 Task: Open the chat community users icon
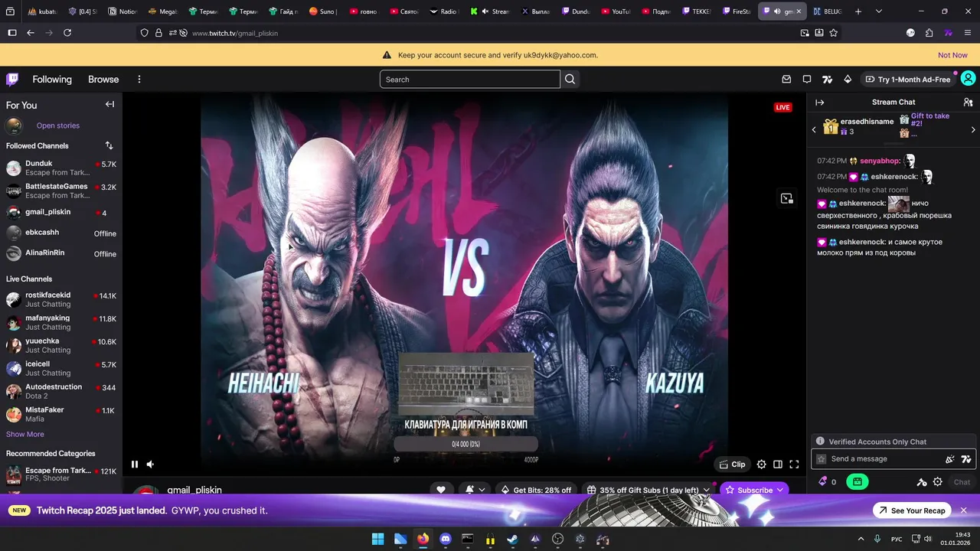(x=968, y=102)
